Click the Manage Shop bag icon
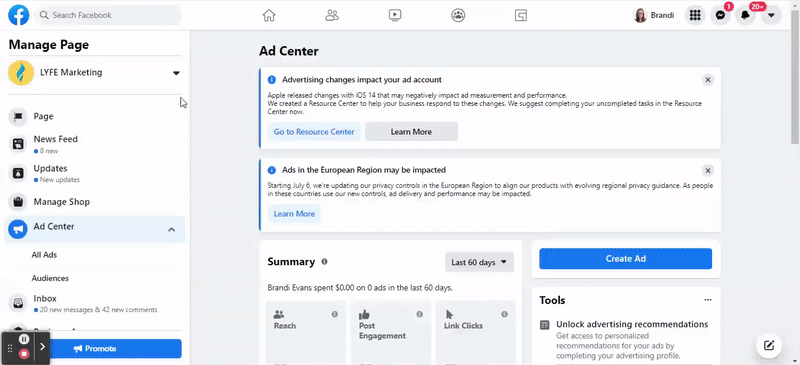This screenshot has height=365, width=800. tap(18, 202)
